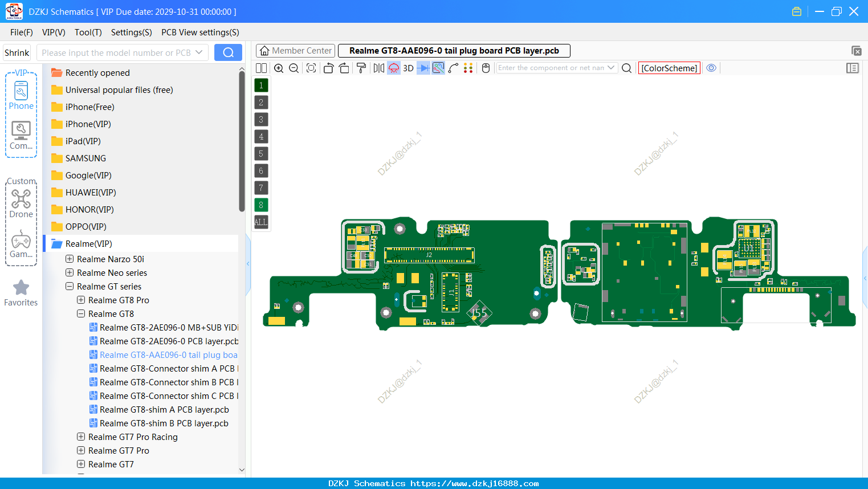
Task: Zoom out of the PCB view
Action: click(294, 68)
